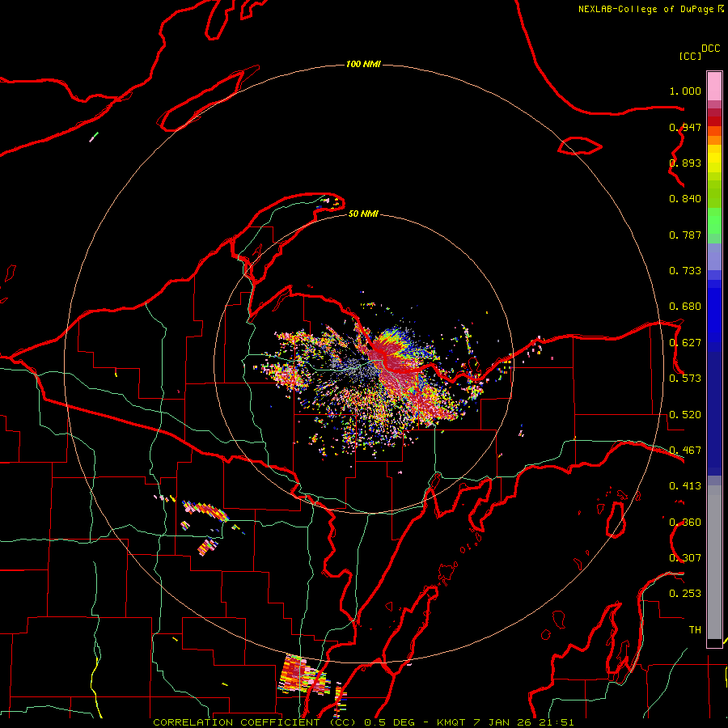Image resolution: width=728 pixels, height=728 pixels.
Task: Select the 0.840 legend value
Action: coord(685,199)
